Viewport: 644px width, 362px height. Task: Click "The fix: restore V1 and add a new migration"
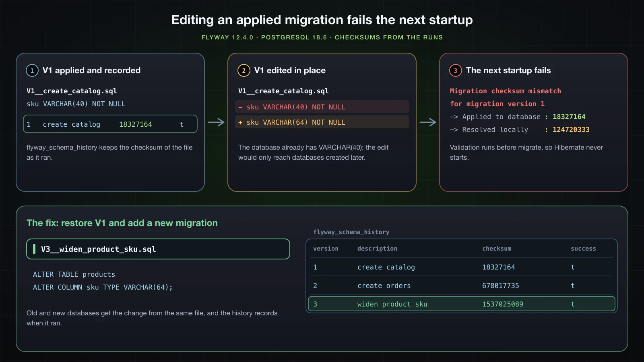[122, 223]
